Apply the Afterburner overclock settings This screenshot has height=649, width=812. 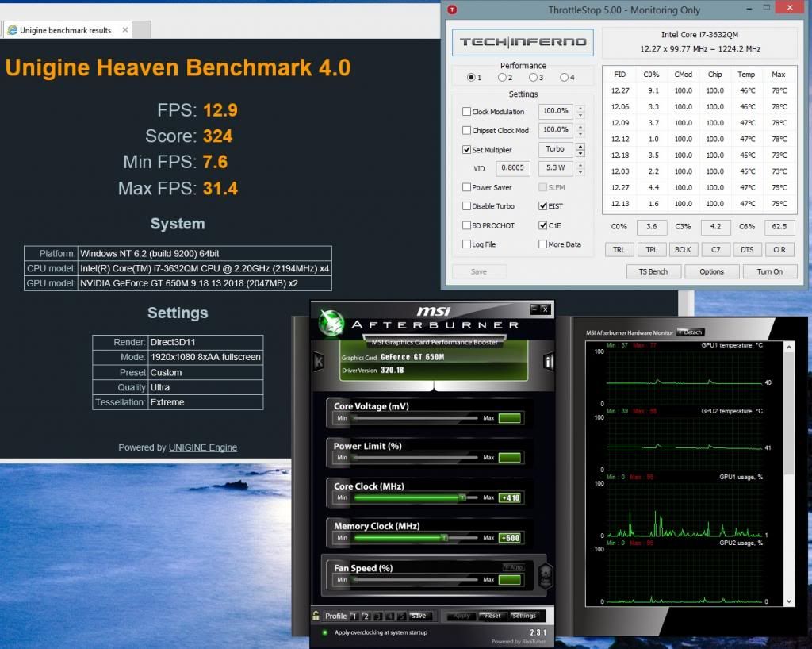(x=462, y=616)
